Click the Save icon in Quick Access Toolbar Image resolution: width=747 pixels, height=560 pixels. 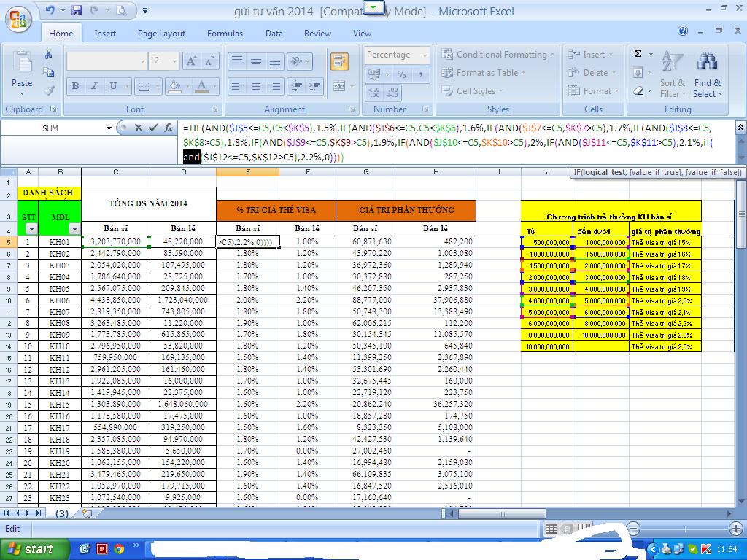point(77,11)
